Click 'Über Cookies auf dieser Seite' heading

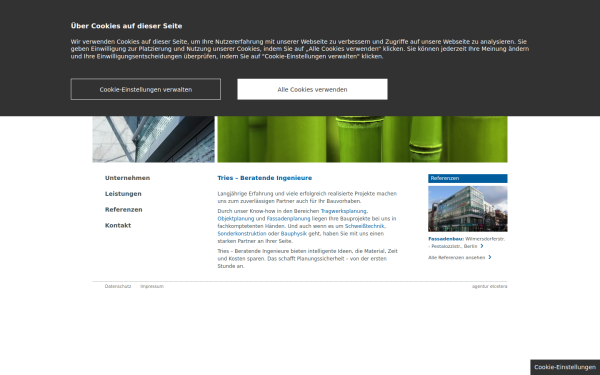tap(126, 26)
